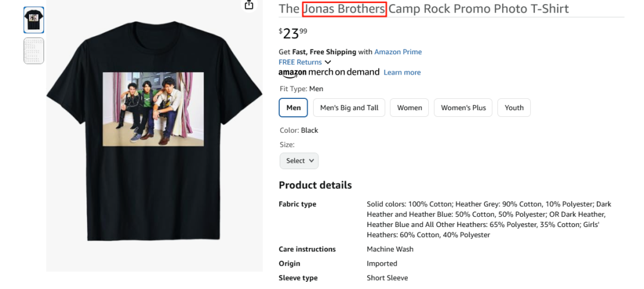
Task: Select the black t-shirt thumbnail
Action: coord(33,20)
